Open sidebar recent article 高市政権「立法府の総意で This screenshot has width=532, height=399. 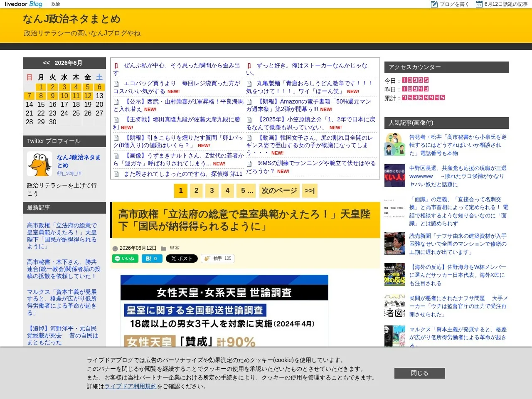[x=62, y=236]
